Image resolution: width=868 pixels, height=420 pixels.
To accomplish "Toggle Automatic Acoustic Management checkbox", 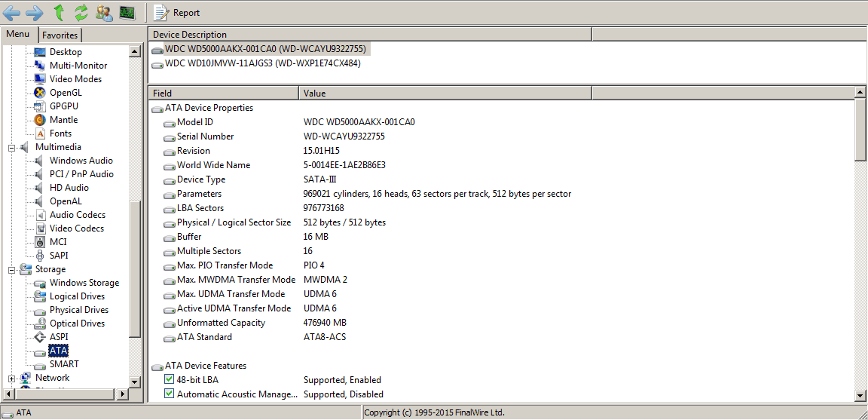I will [170, 394].
